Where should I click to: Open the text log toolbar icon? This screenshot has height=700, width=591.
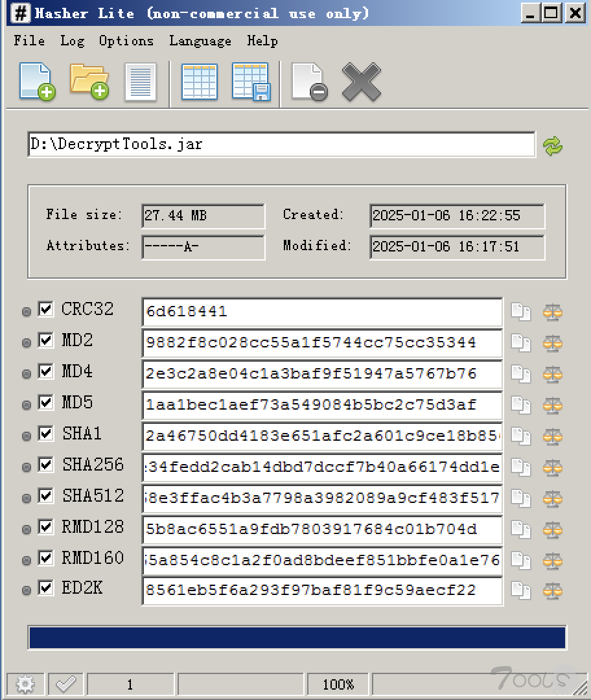click(141, 82)
